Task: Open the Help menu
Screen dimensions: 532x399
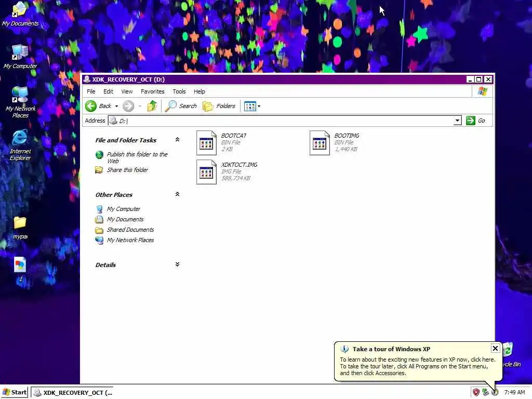Action: point(199,91)
